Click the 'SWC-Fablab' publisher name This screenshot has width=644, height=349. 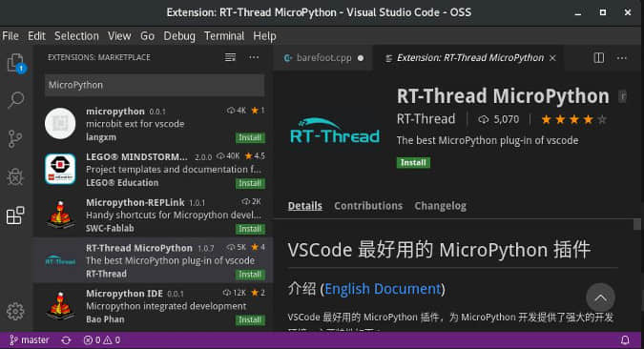(110, 228)
